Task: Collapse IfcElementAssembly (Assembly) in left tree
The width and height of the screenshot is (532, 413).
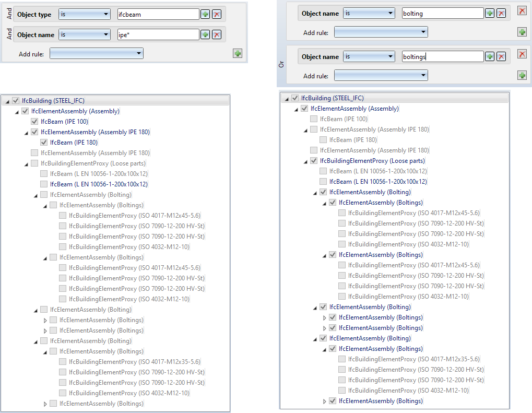Action: pos(17,112)
